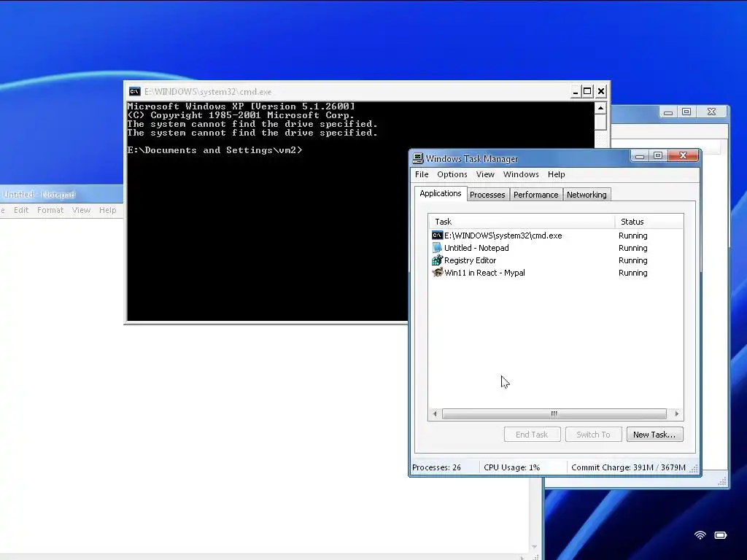Open Options menu in Task Manager
Screen dimensions: 747x560
(452, 174)
